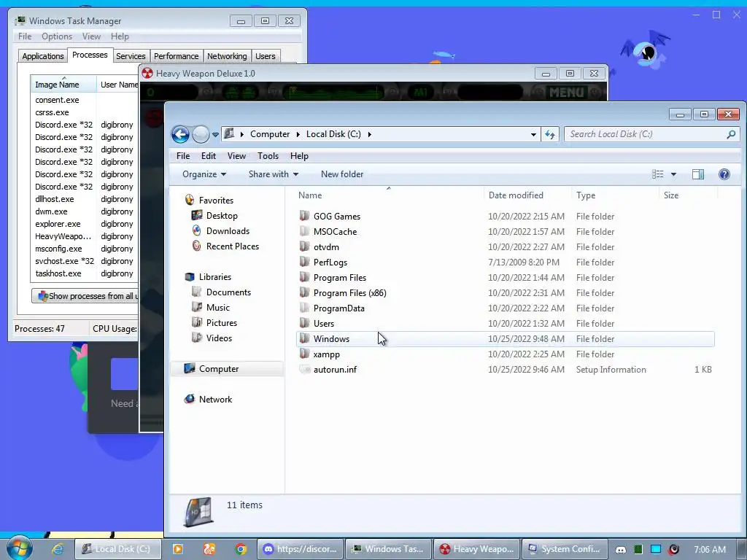This screenshot has width=747, height=560.
Task: Click the Discord icon in system tray
Action: [x=620, y=550]
